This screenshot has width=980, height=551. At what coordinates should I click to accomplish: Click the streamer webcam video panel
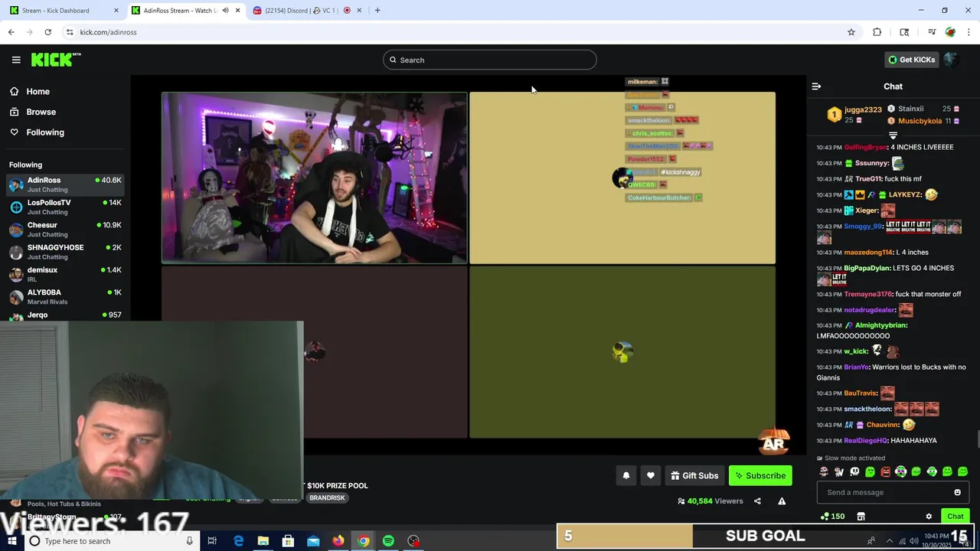click(x=314, y=178)
